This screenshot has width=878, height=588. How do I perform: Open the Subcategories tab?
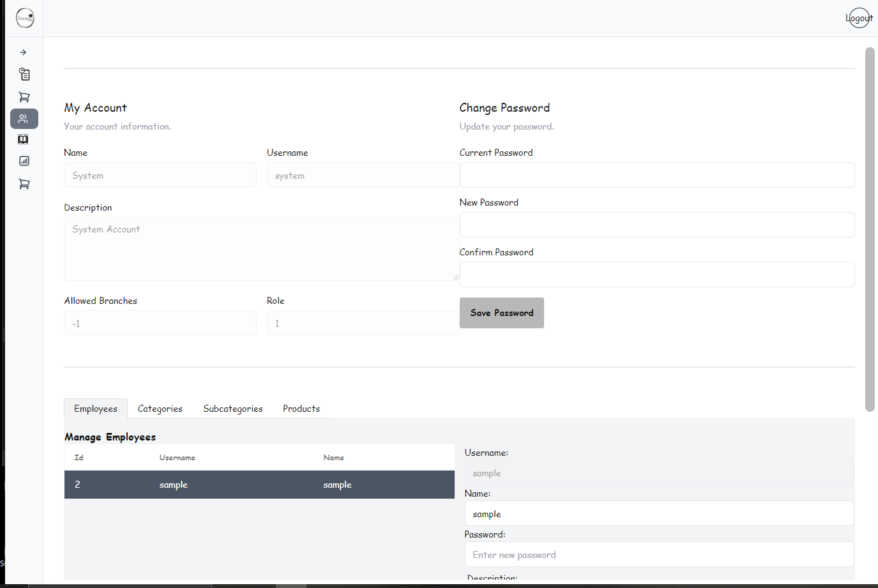click(233, 409)
